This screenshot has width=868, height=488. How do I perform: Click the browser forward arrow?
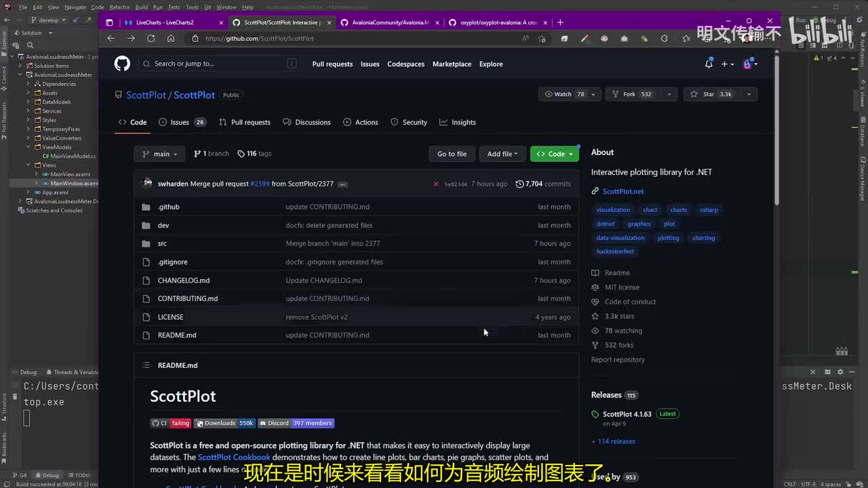coord(131,39)
